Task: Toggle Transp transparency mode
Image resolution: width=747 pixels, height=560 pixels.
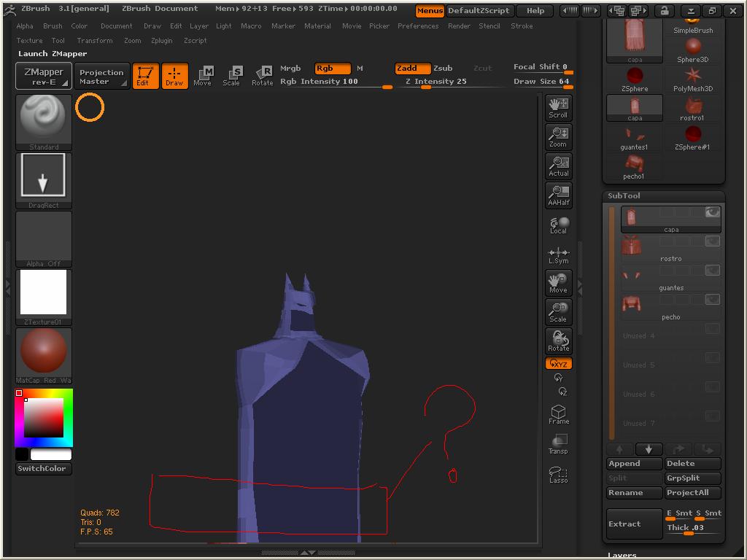Action: pos(558,444)
